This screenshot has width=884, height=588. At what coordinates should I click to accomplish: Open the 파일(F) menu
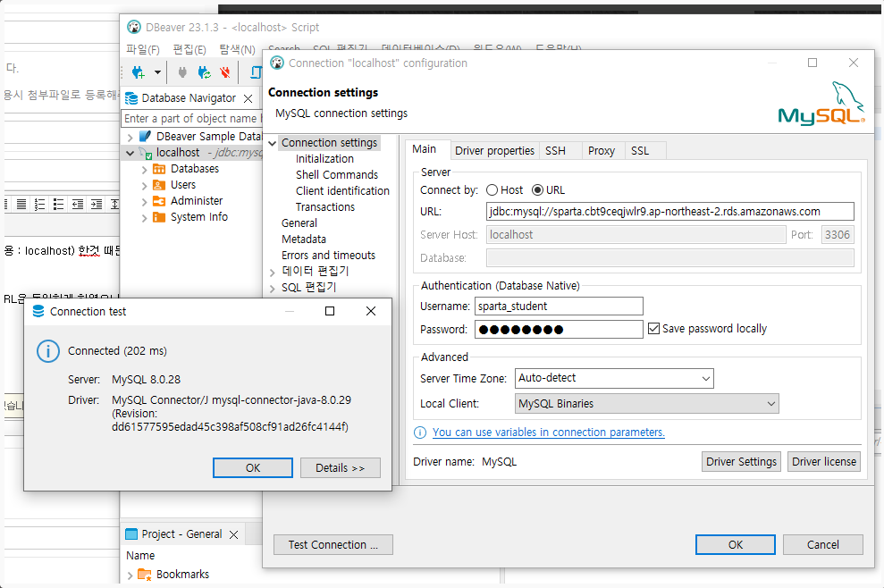tap(143, 50)
